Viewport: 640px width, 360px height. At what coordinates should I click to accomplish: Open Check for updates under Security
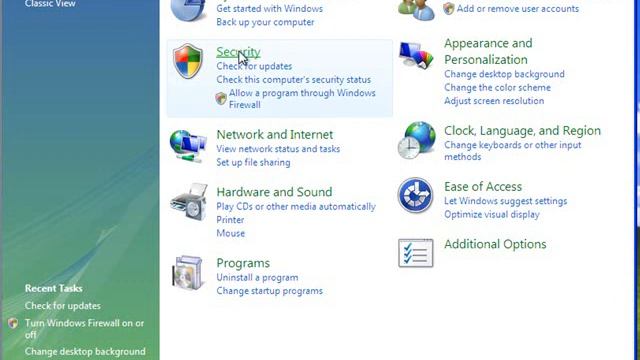tap(254, 66)
